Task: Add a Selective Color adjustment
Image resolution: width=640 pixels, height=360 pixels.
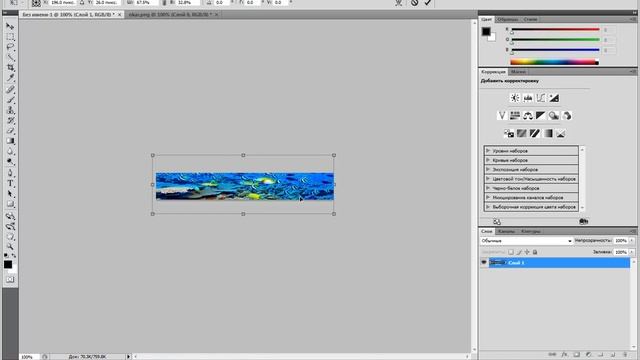Action: (x=561, y=133)
